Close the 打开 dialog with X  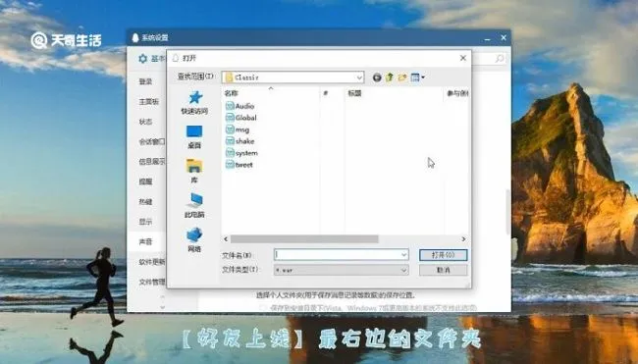tap(463, 58)
